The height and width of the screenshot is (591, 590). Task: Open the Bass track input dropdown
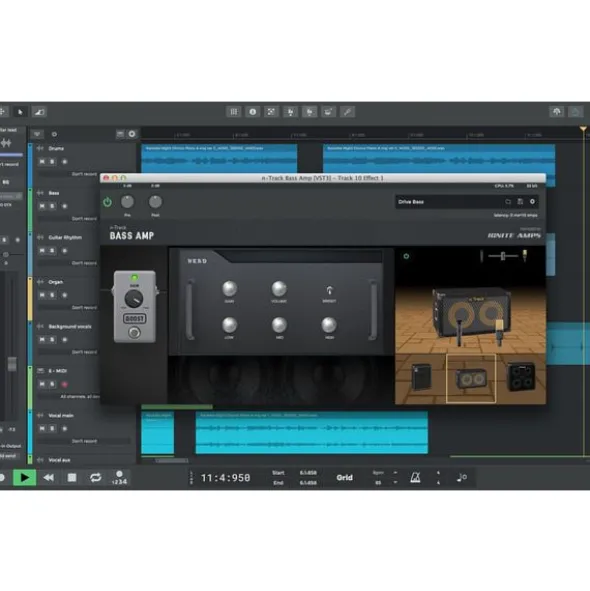(x=68, y=219)
